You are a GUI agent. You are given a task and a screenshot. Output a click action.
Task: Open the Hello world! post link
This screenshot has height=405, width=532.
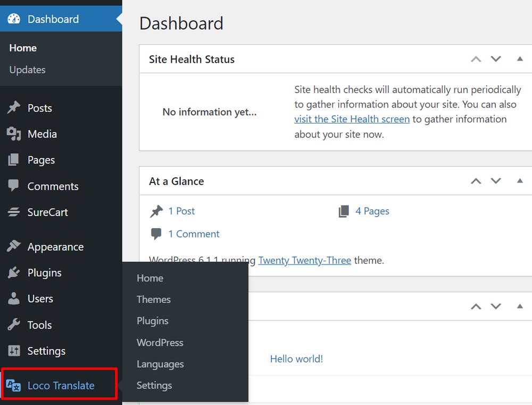click(x=296, y=359)
